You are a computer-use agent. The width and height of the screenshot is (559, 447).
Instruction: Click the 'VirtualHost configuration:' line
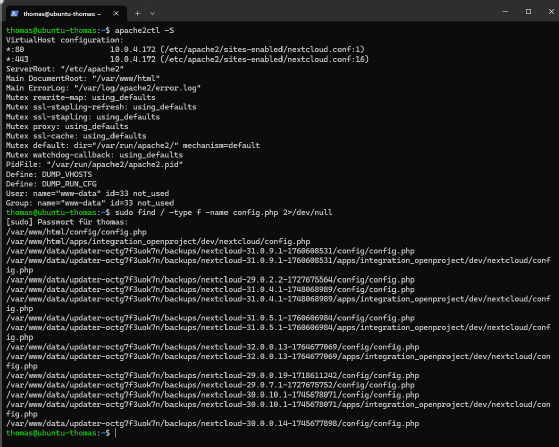pyautogui.click(x=65, y=40)
